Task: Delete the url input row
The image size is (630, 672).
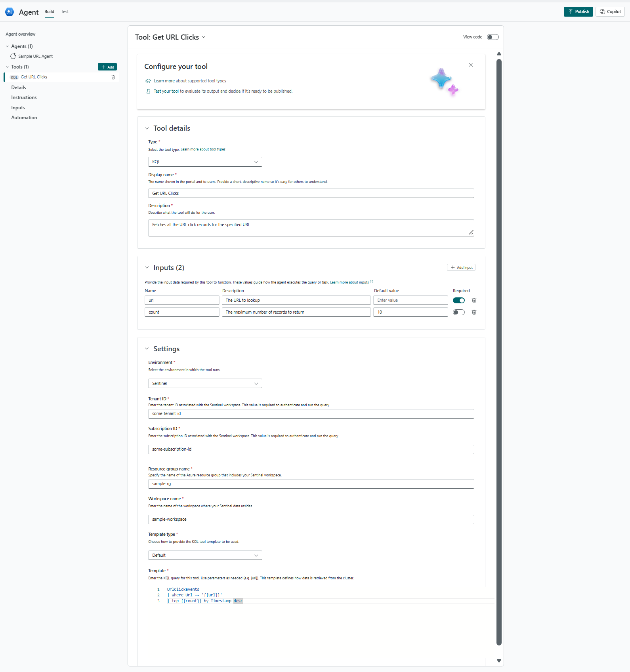Action: point(474,301)
